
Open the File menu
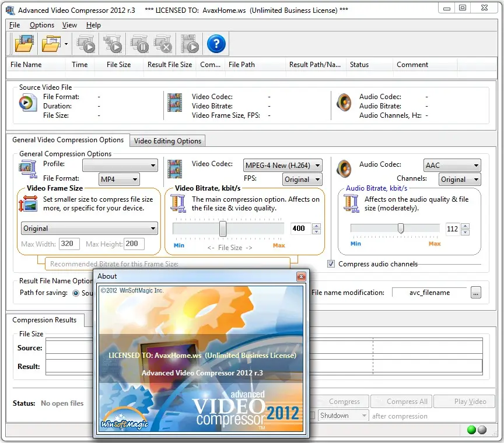[x=15, y=25]
